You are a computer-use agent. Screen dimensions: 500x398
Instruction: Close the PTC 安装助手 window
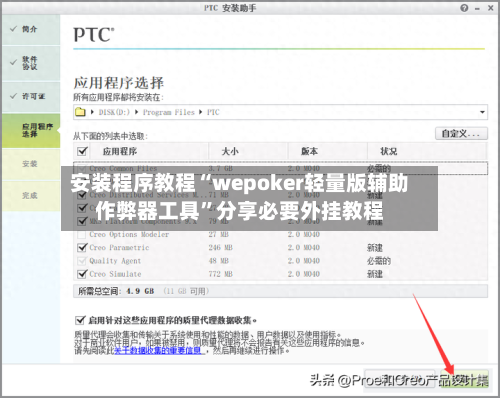490,8
